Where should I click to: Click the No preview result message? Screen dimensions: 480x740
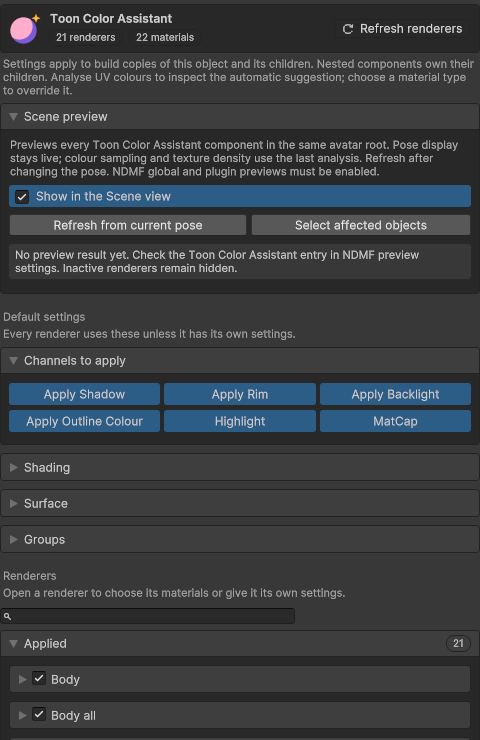click(240, 261)
